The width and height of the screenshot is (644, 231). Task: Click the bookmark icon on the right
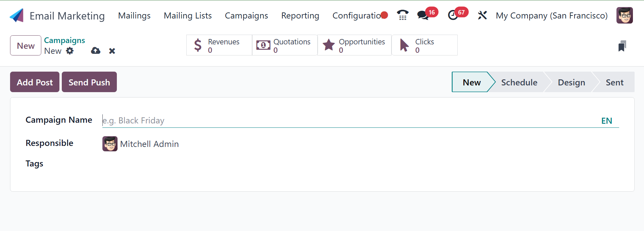point(622,46)
